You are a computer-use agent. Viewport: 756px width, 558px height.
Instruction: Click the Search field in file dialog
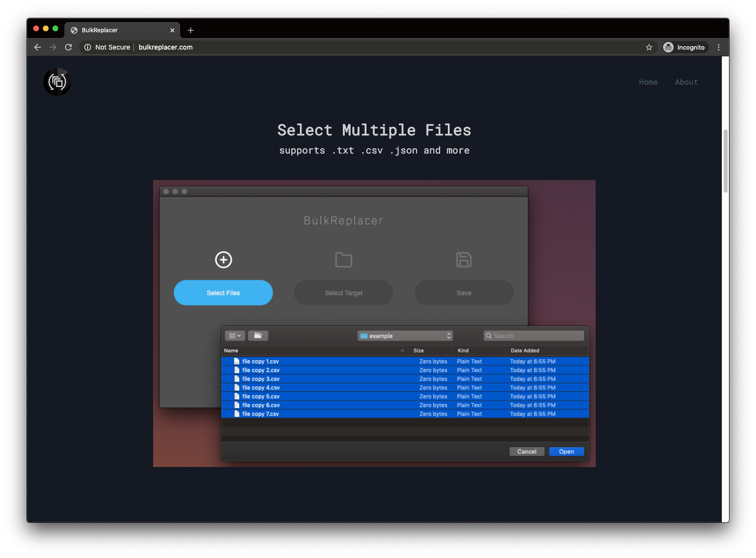pos(534,336)
